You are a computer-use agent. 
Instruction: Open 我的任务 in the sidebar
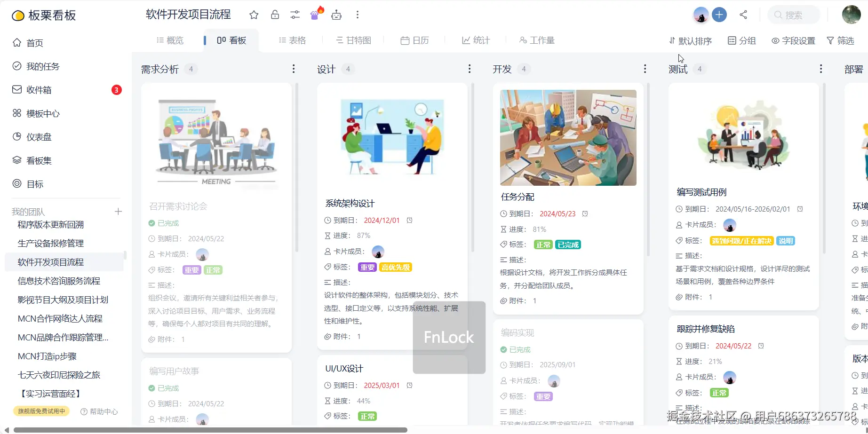(36, 66)
